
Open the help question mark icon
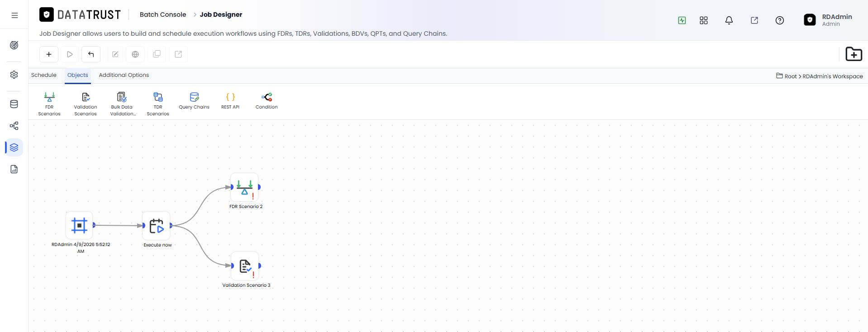pos(780,20)
